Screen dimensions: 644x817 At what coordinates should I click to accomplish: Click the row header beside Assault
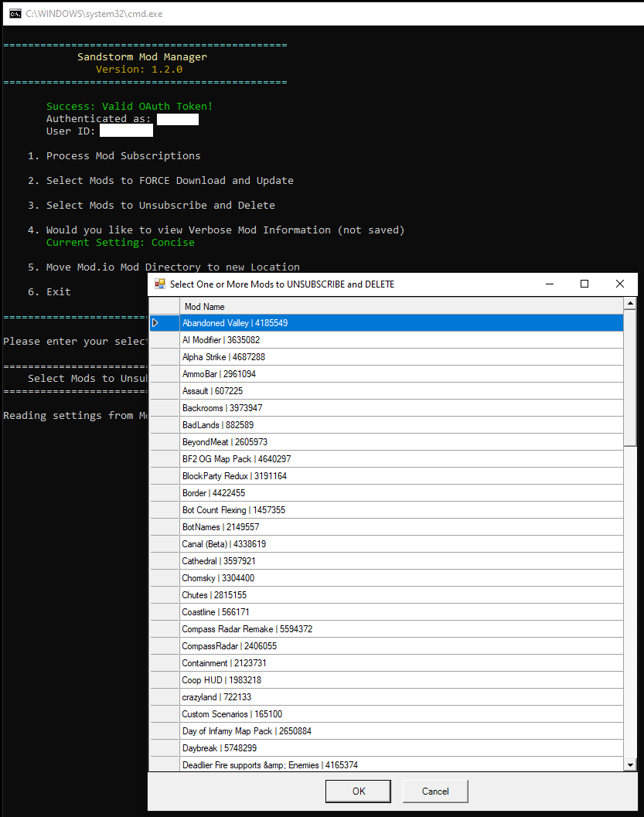[165, 391]
